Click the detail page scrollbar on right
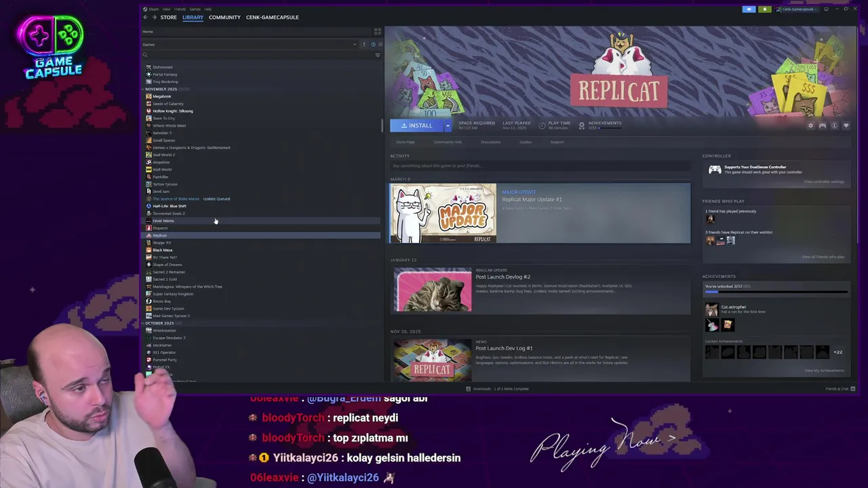868x488 pixels. pos(858,136)
